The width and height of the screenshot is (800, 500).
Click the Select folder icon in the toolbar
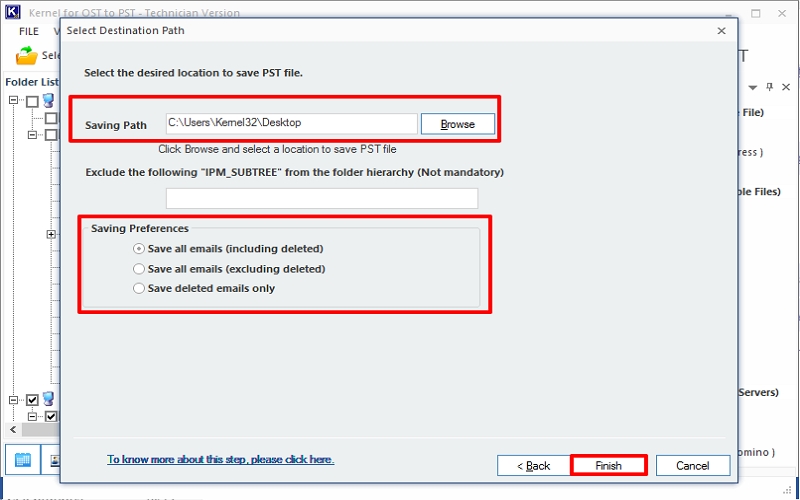(x=26, y=56)
